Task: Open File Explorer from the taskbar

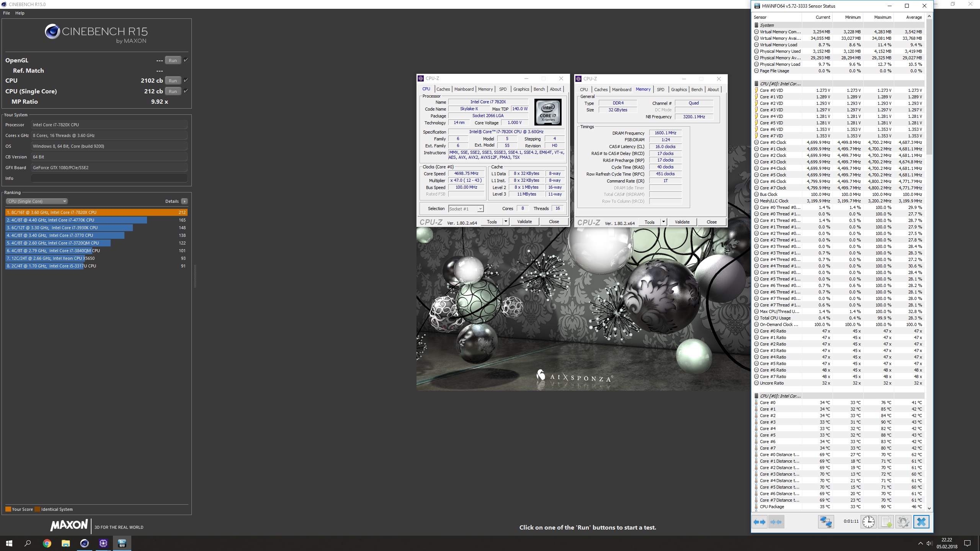Action: coord(65,543)
